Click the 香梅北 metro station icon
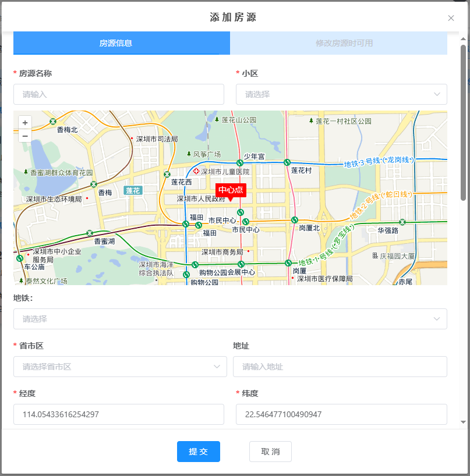470x476 pixels. [x=53, y=122]
